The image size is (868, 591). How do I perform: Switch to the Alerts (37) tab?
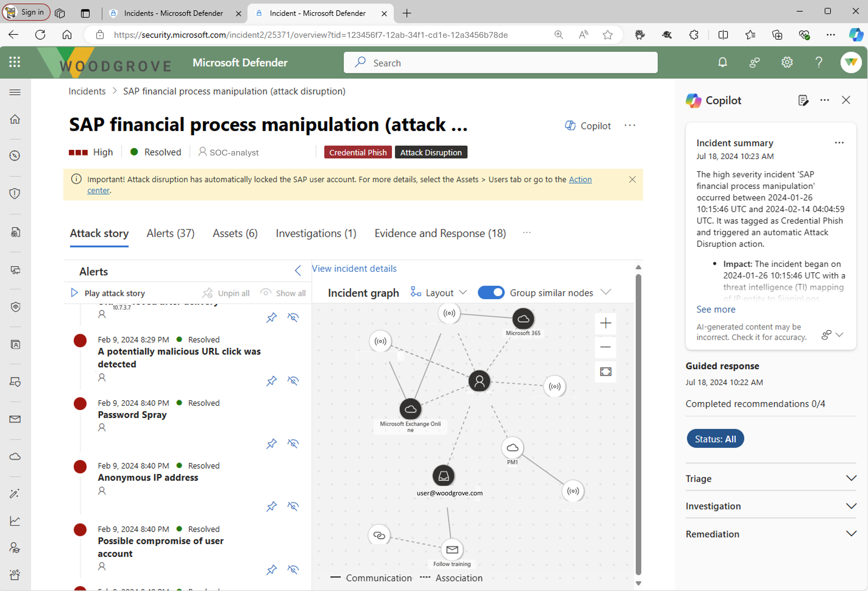pos(170,233)
